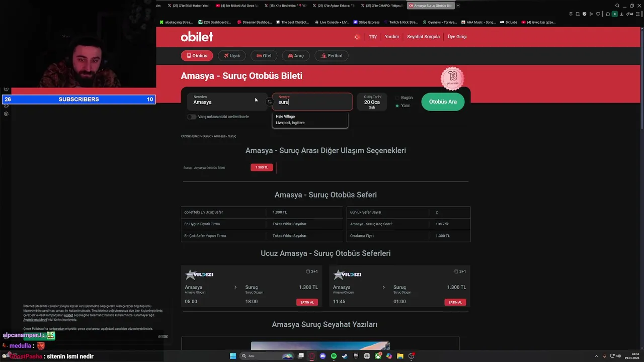
Task: Open the Streamer Dashboa... bookmark
Action: [x=254, y=22]
